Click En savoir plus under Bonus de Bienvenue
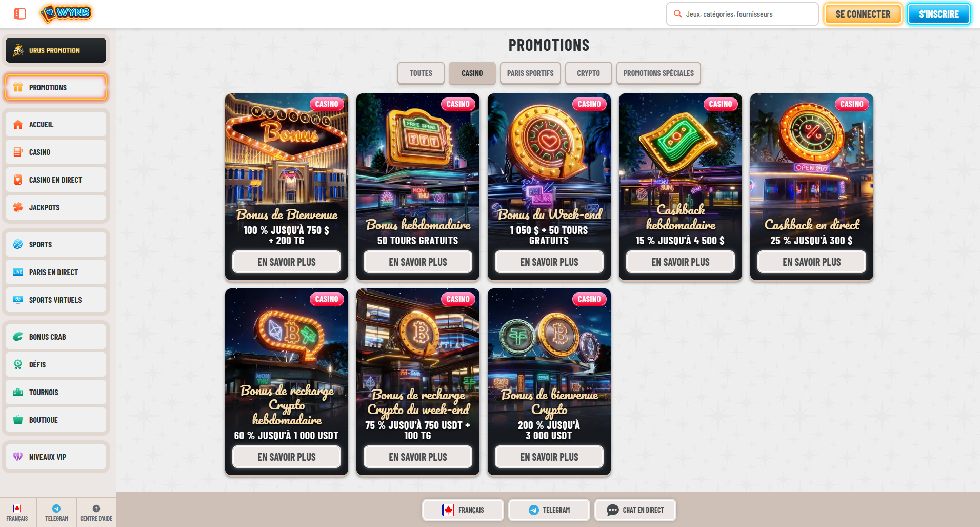This screenshot has width=980, height=527. [x=287, y=262]
